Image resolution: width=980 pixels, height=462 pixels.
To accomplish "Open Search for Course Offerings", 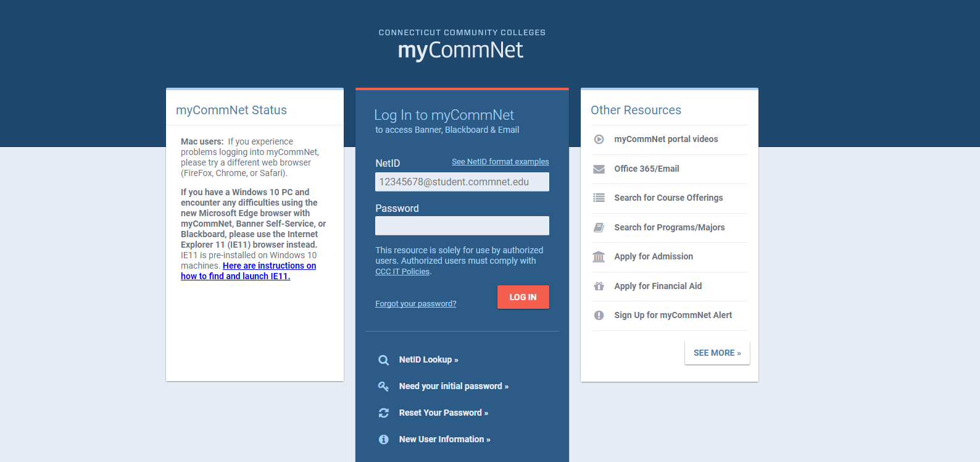I will pyautogui.click(x=668, y=198).
